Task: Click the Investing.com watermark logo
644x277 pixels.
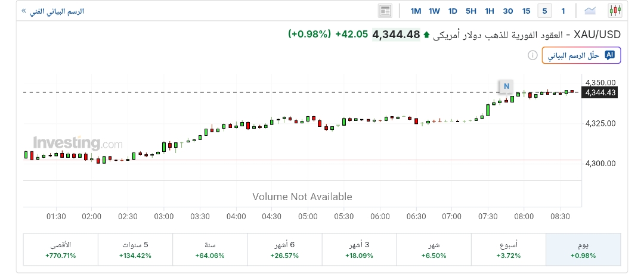Action: pyautogui.click(x=78, y=144)
